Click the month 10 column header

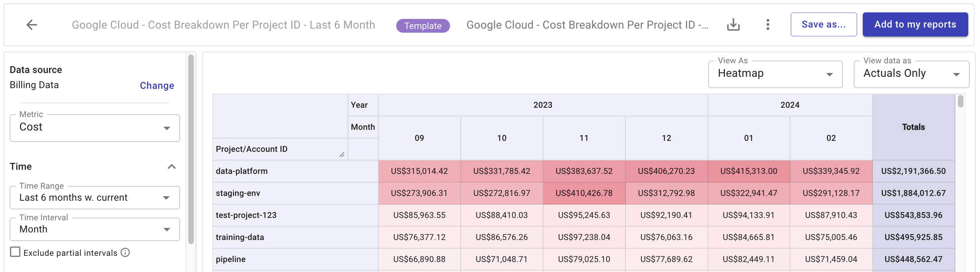(502, 138)
